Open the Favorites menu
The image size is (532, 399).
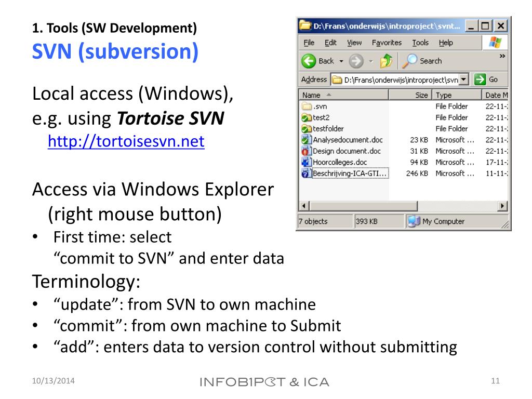coord(387,43)
